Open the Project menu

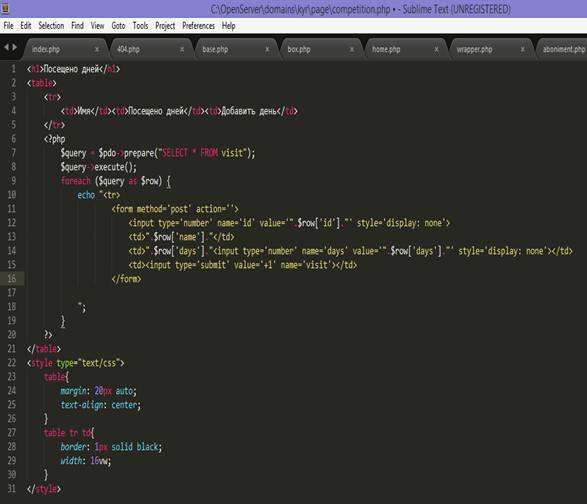click(165, 26)
